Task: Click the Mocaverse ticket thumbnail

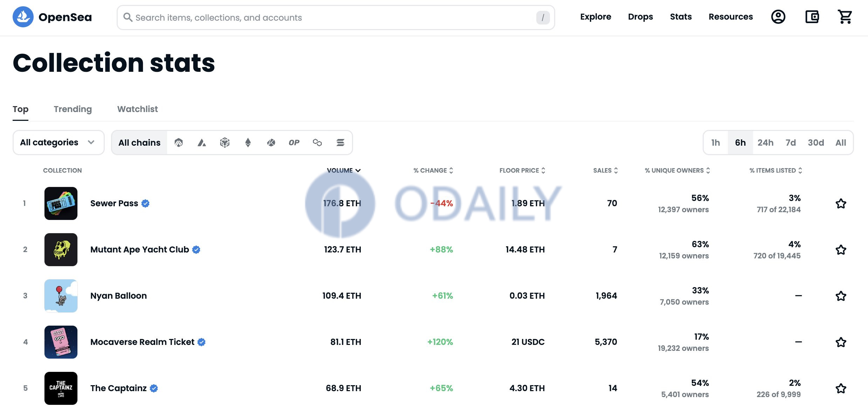Action: coord(61,342)
